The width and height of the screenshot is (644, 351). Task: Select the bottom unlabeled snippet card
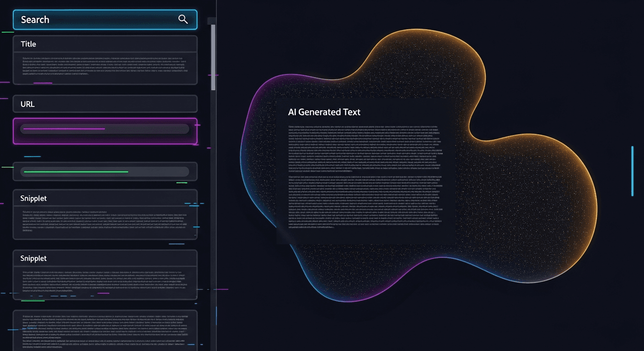click(104, 331)
